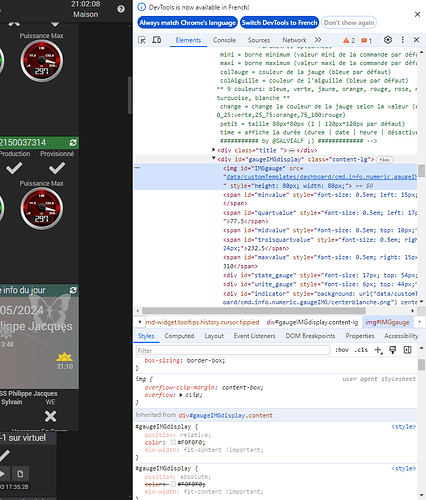Image resolution: width=426 pixels, height=500 pixels.
Task: Show more DevTools tabs chevron
Action: coord(318,40)
